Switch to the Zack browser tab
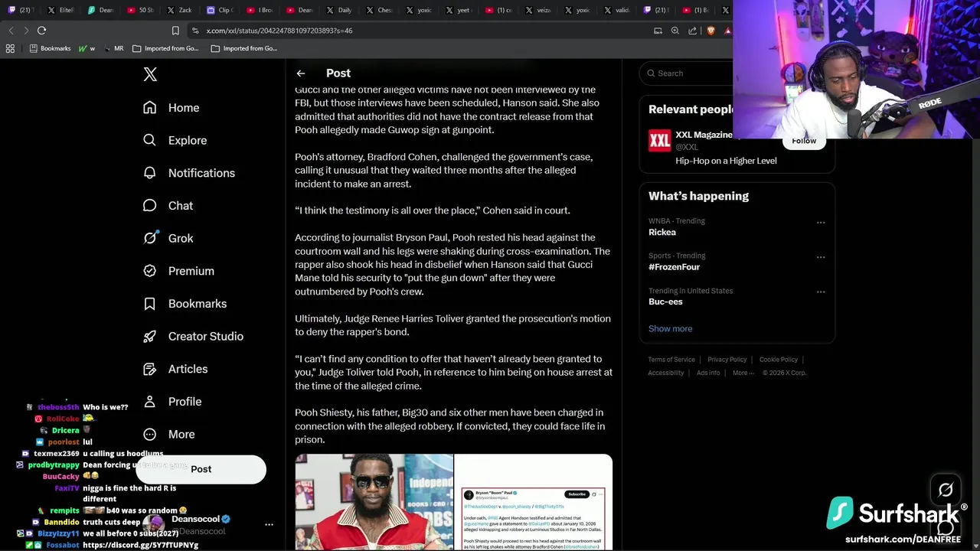 (181, 10)
